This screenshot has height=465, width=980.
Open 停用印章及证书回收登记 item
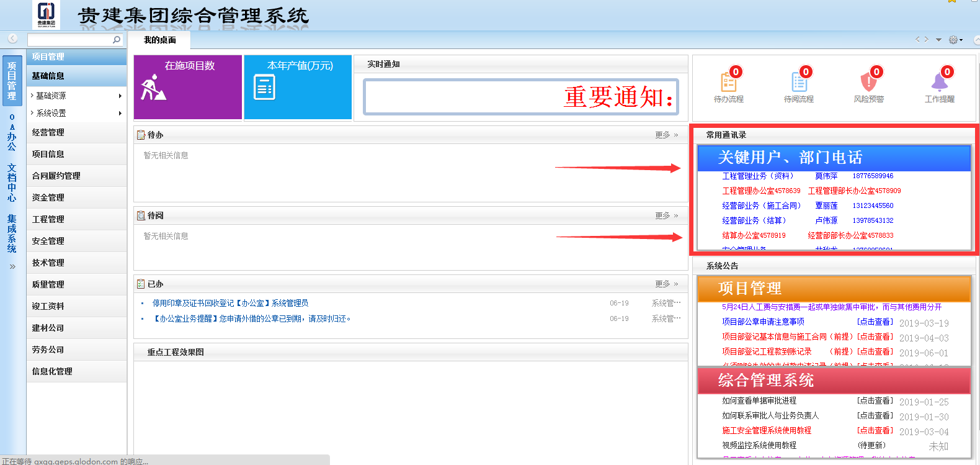click(x=230, y=303)
